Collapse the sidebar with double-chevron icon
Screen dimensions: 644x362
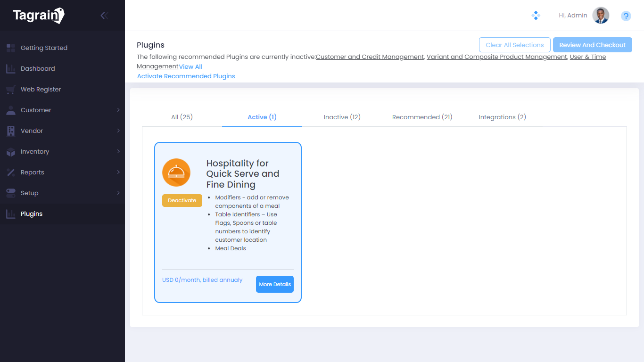click(104, 16)
